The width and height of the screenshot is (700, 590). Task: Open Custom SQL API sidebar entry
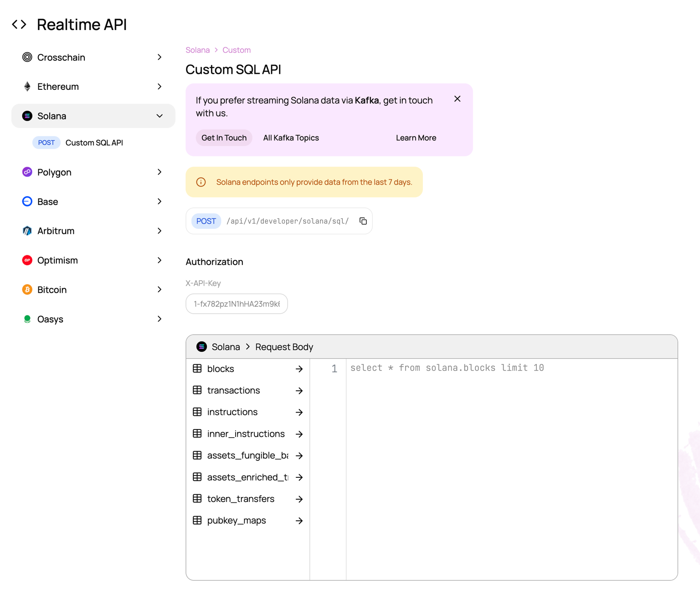coord(93,143)
